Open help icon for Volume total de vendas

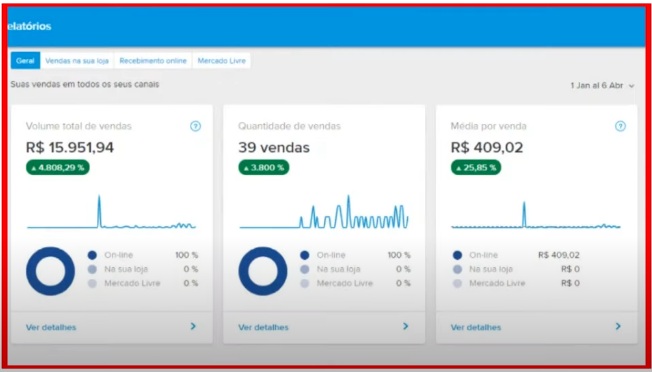(x=195, y=126)
